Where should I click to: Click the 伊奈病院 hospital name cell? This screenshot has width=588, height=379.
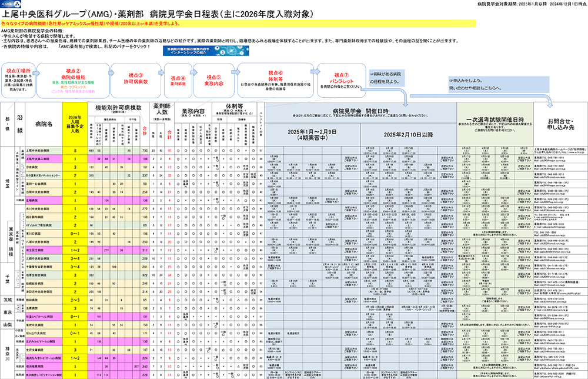pyautogui.click(x=44, y=167)
